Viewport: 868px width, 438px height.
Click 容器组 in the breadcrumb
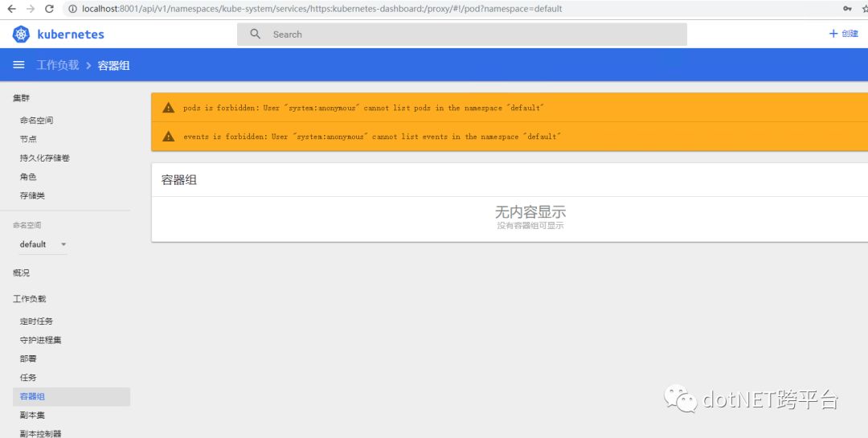pyautogui.click(x=113, y=65)
